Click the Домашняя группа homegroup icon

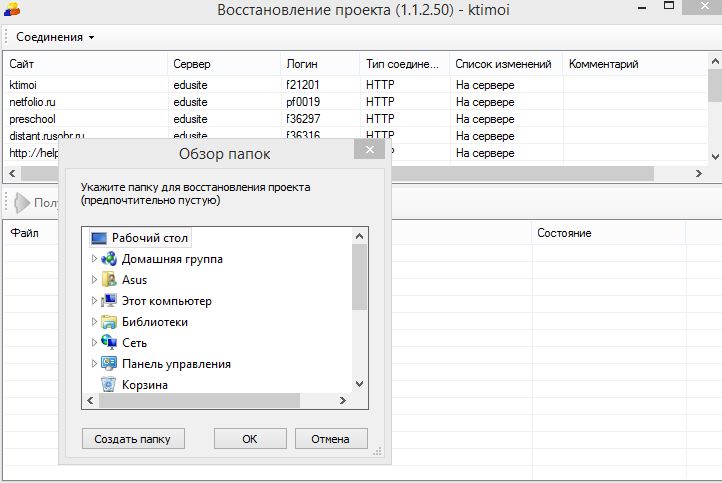click(109, 259)
